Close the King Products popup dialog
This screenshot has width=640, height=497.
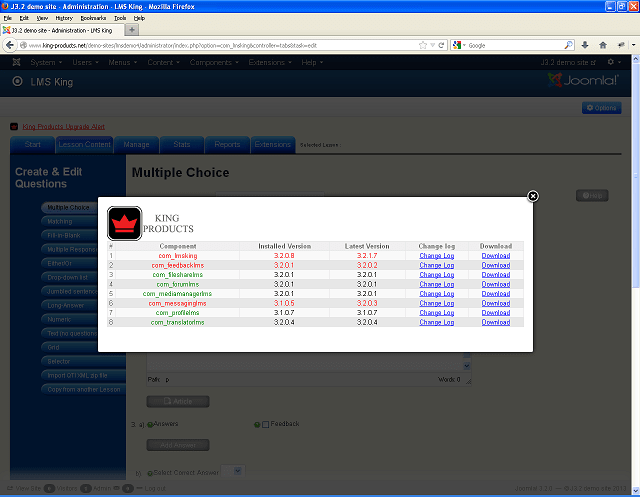click(x=533, y=196)
